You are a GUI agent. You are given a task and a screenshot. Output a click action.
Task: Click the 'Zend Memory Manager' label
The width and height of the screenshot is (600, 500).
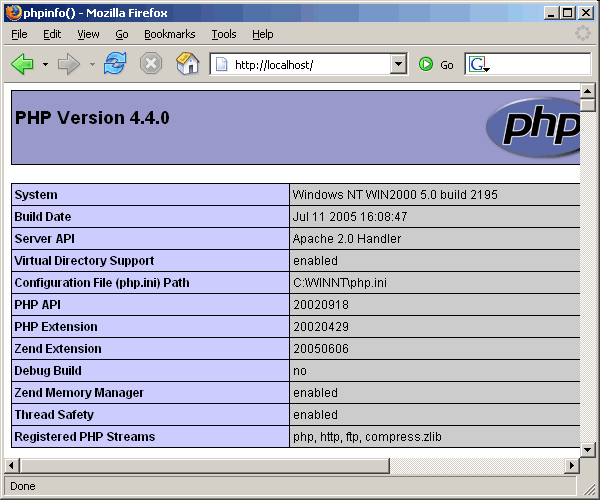[79, 393]
